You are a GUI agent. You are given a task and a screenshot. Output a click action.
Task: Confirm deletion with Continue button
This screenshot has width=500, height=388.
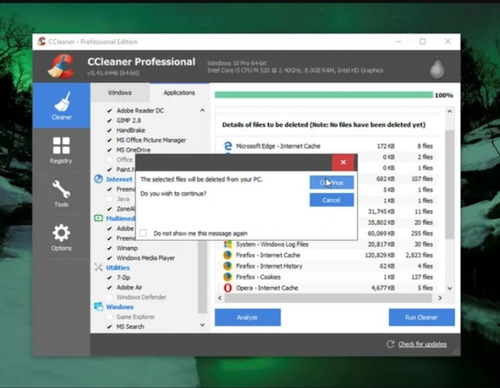coord(331,182)
